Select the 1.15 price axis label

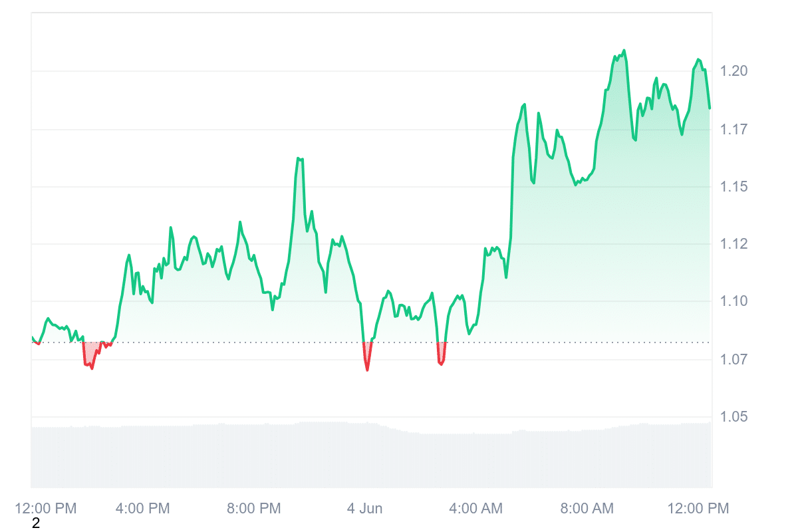[735, 187]
